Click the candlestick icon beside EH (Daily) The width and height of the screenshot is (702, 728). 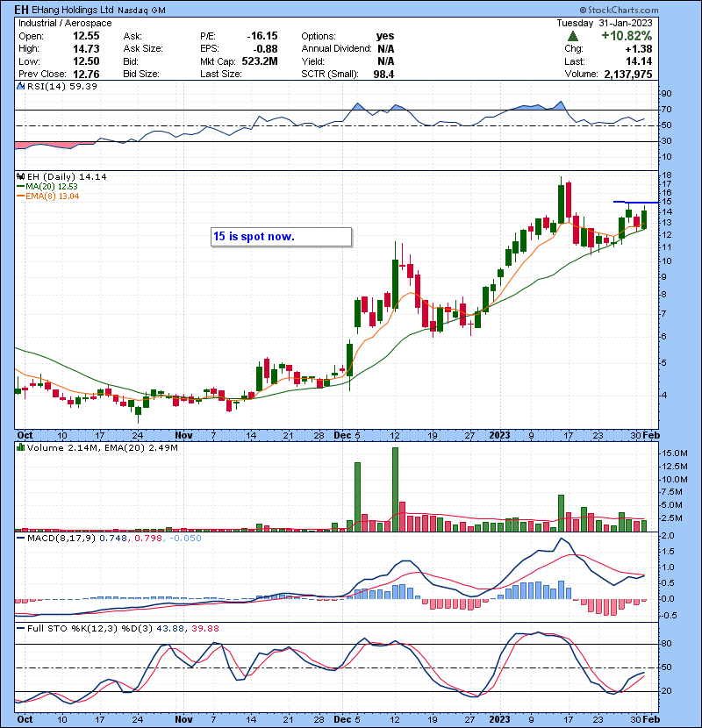point(20,176)
